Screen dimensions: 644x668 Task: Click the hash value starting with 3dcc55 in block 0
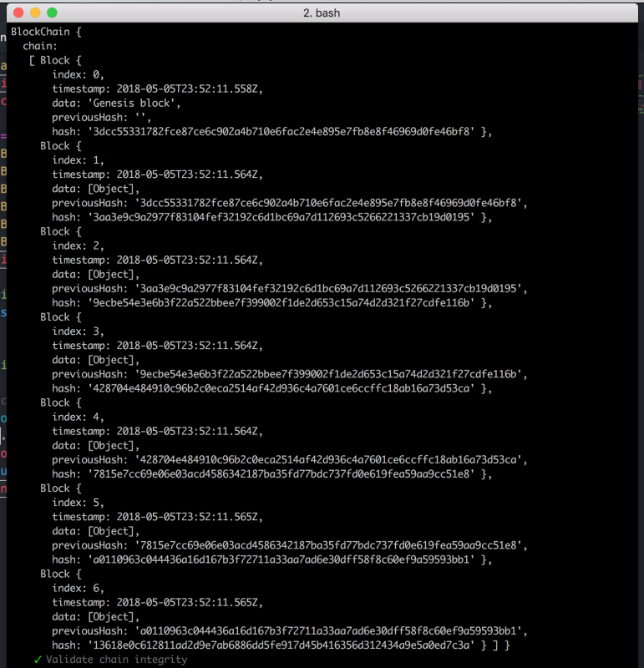pyautogui.click(x=282, y=131)
